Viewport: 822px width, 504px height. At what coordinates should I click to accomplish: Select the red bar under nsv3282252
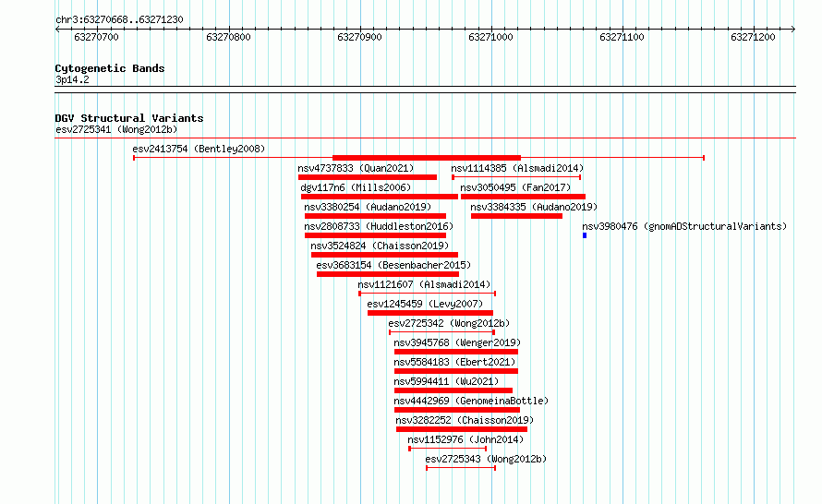click(462, 429)
